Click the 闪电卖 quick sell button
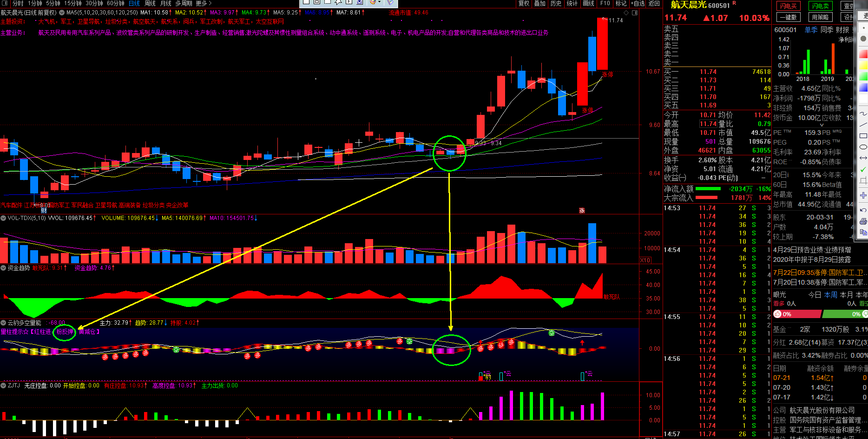Screen dimensions: 868x439 (820, 6)
